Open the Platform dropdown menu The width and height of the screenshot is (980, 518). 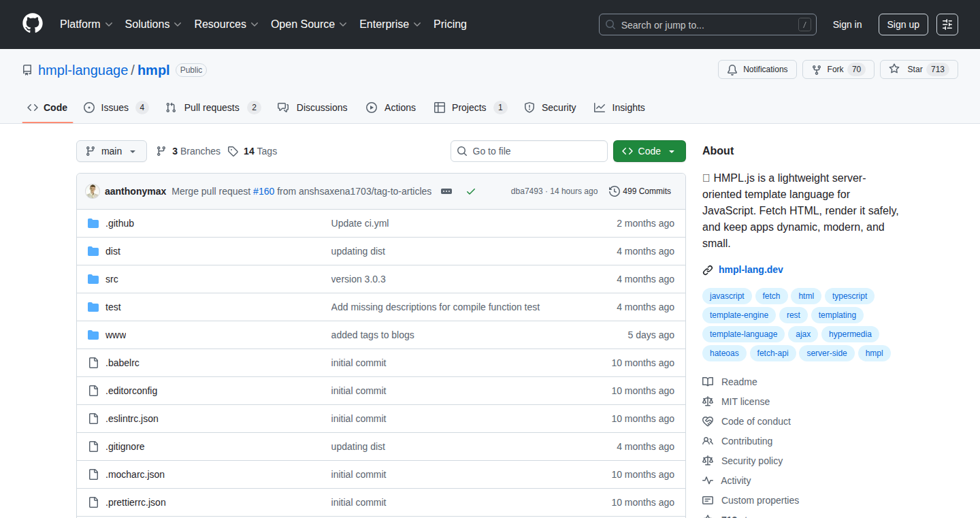tap(86, 24)
